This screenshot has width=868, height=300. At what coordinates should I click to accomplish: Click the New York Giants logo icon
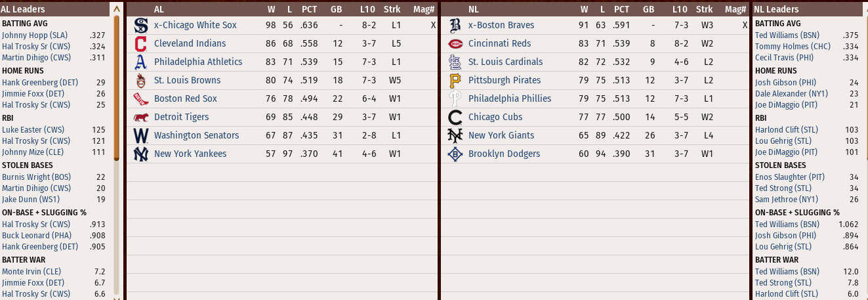[x=455, y=136]
